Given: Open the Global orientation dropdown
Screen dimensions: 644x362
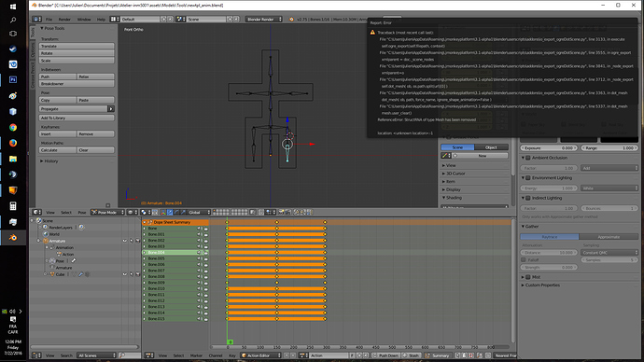Looking at the screenshot, I should pos(199,212).
